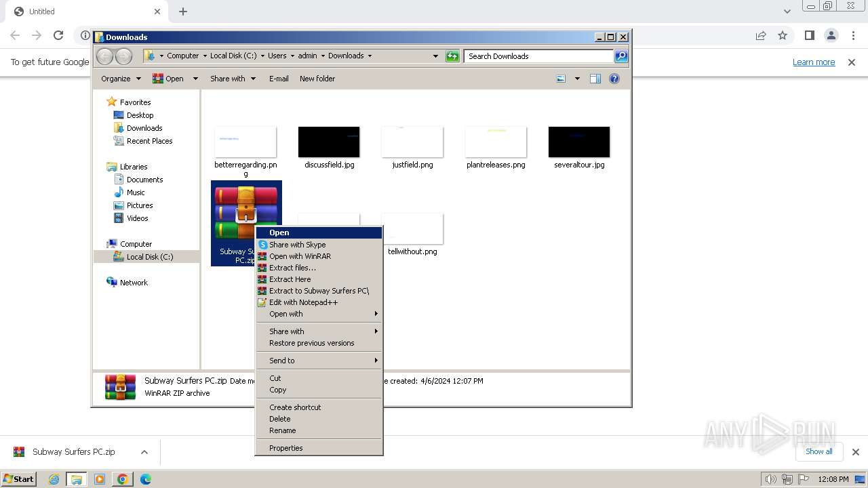Select Edit with Notepad++ option
Screen dimensions: 868x488
(x=319, y=302)
